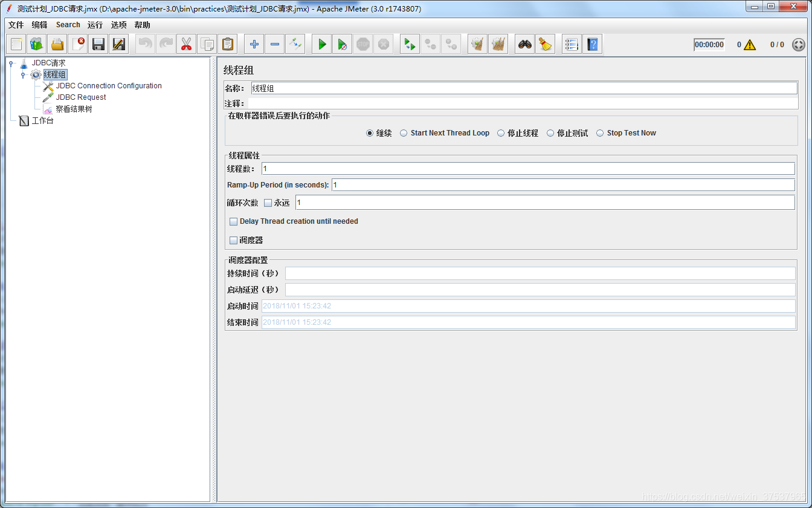Click the Paste clipboard icon
Viewport: 812px width, 508px height.
tap(227, 44)
